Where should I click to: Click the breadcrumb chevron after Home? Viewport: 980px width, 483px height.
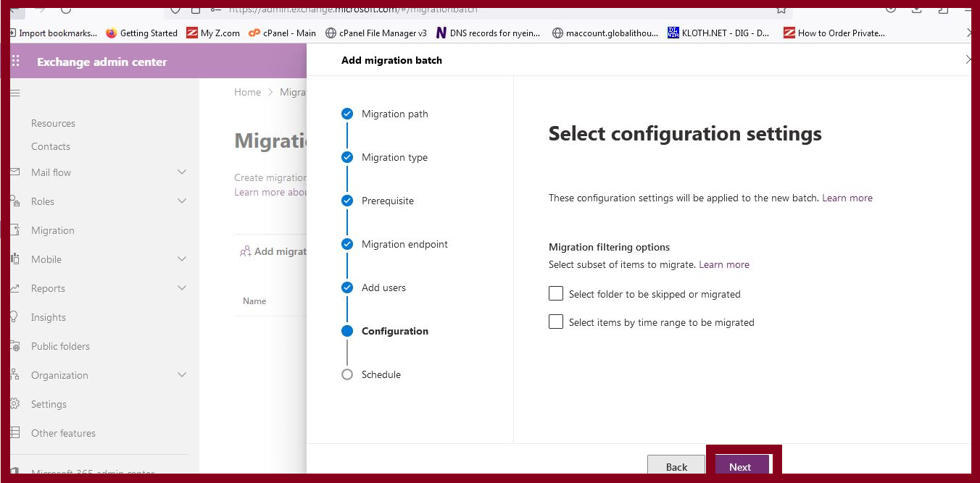[x=270, y=93]
